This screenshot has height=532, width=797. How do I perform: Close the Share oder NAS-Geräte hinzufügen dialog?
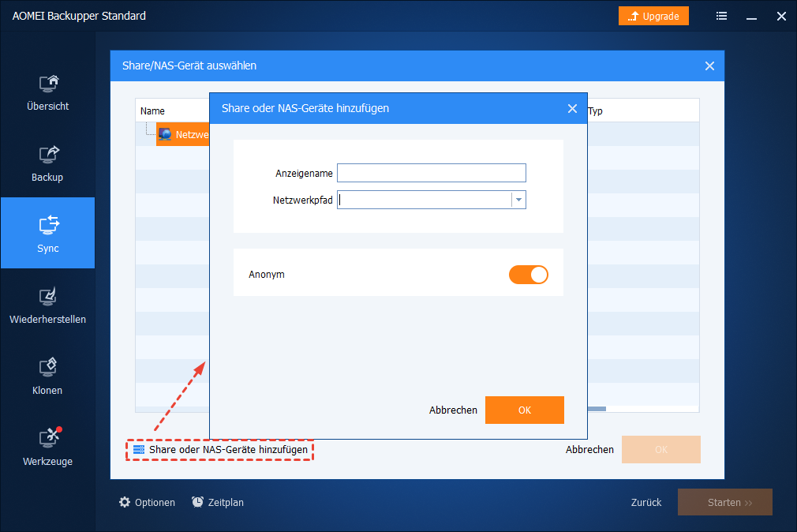coord(572,108)
